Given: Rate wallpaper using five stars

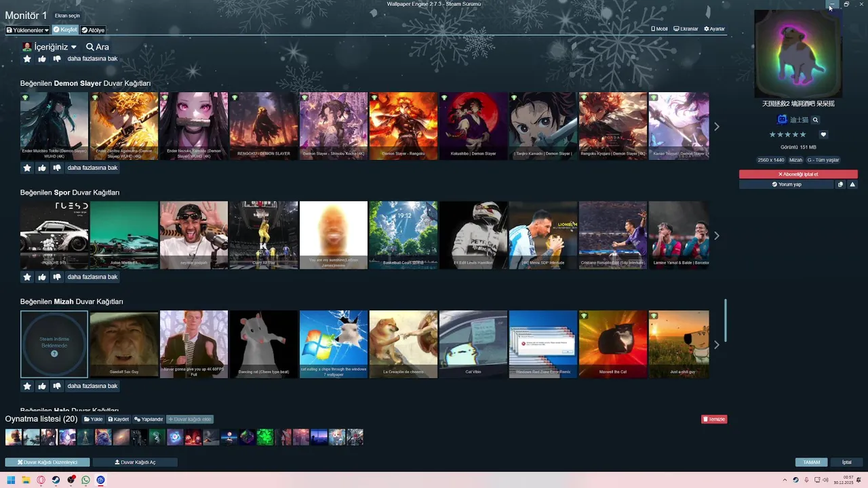Looking at the screenshot, I should point(787,134).
